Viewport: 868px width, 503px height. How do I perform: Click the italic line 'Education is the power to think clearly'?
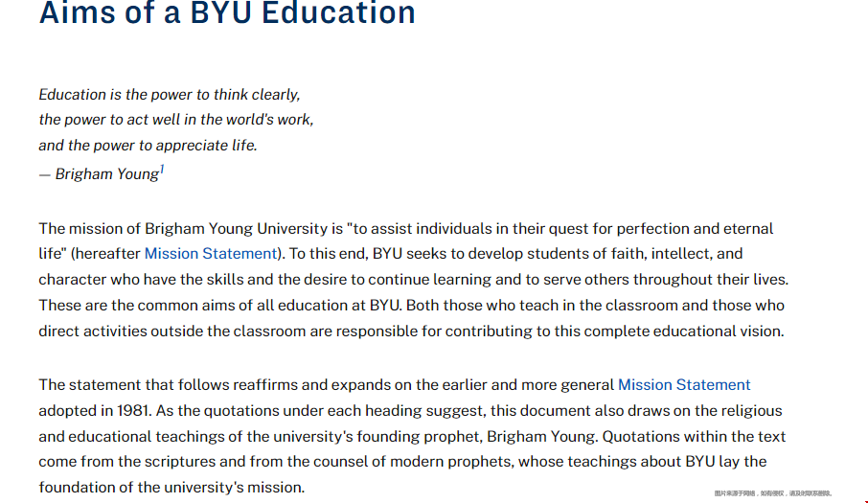point(170,95)
